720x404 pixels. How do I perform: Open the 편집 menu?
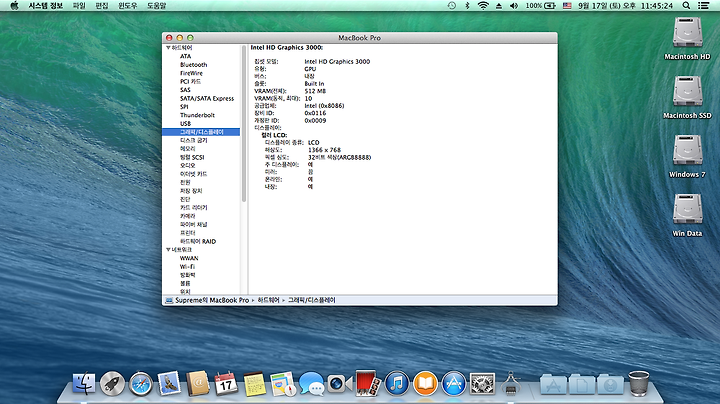click(x=101, y=6)
